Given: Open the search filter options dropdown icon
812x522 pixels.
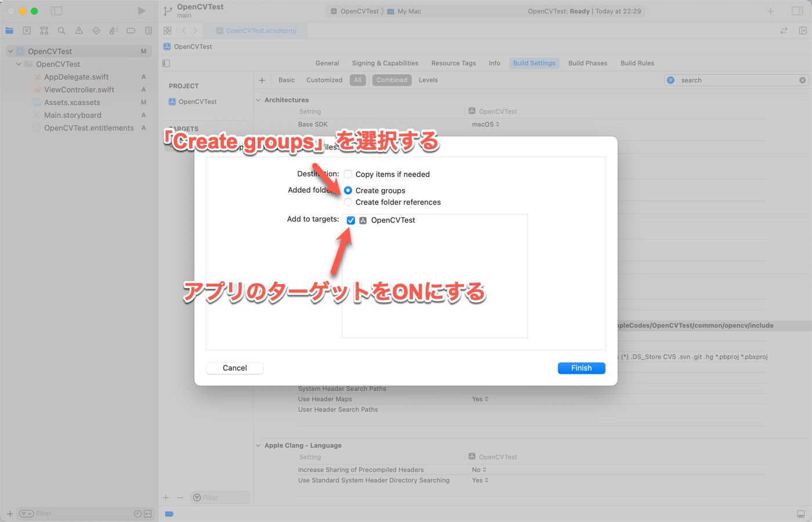Looking at the screenshot, I should click(x=671, y=80).
